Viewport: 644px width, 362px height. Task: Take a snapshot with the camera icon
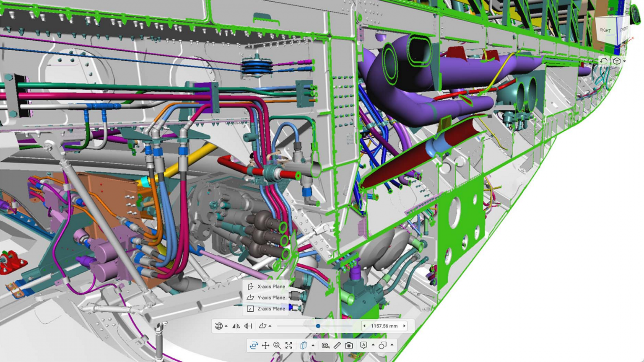pos(349,345)
